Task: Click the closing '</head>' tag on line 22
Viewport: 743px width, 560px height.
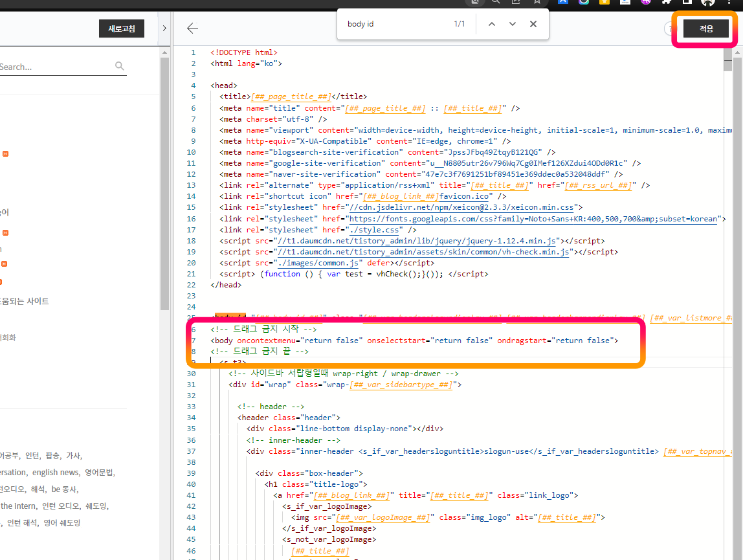Action: 226,285
